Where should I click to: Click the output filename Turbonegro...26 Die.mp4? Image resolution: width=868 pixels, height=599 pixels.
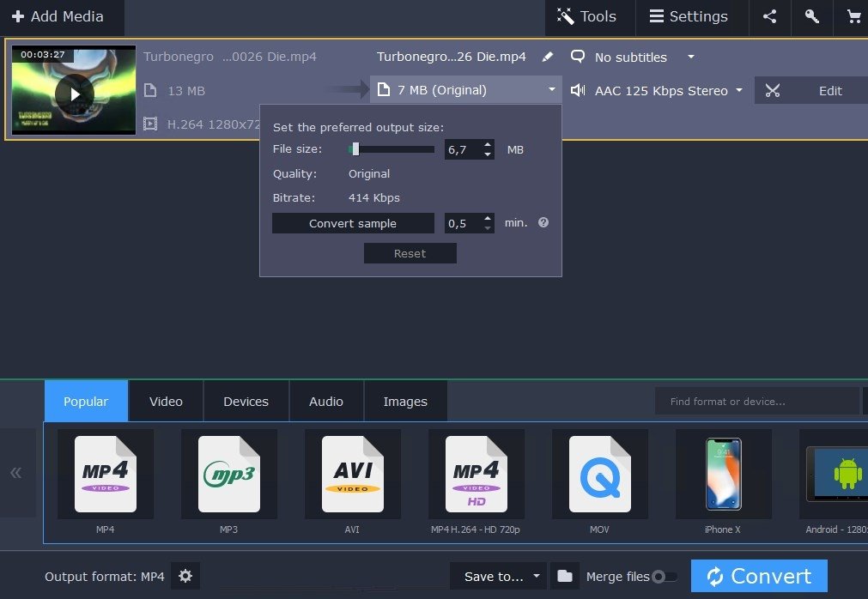click(x=451, y=57)
